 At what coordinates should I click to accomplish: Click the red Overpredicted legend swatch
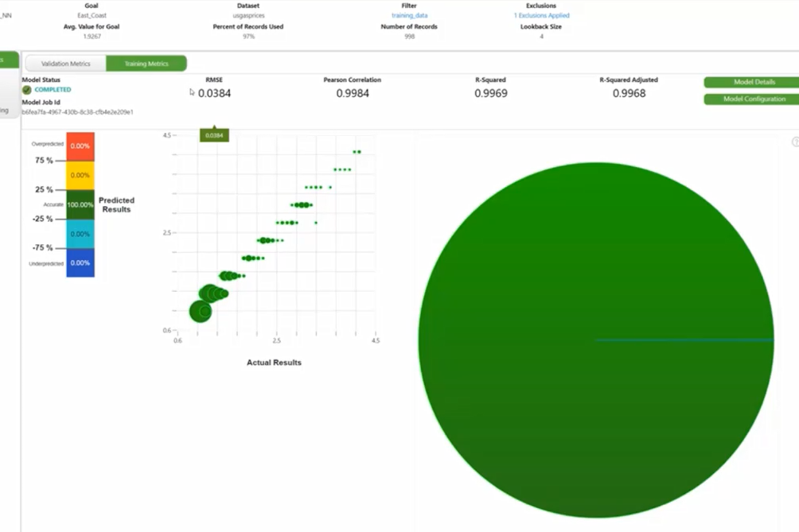80,146
